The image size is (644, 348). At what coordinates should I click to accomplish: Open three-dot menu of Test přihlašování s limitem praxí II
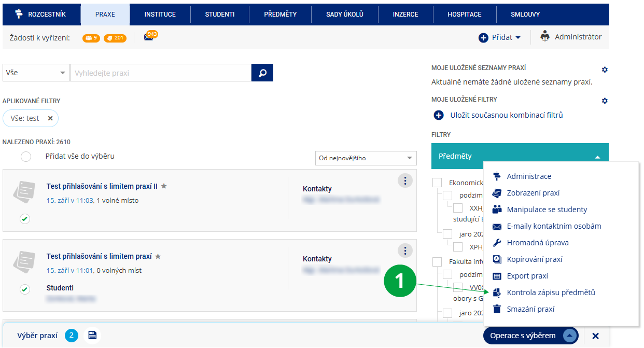point(404,180)
